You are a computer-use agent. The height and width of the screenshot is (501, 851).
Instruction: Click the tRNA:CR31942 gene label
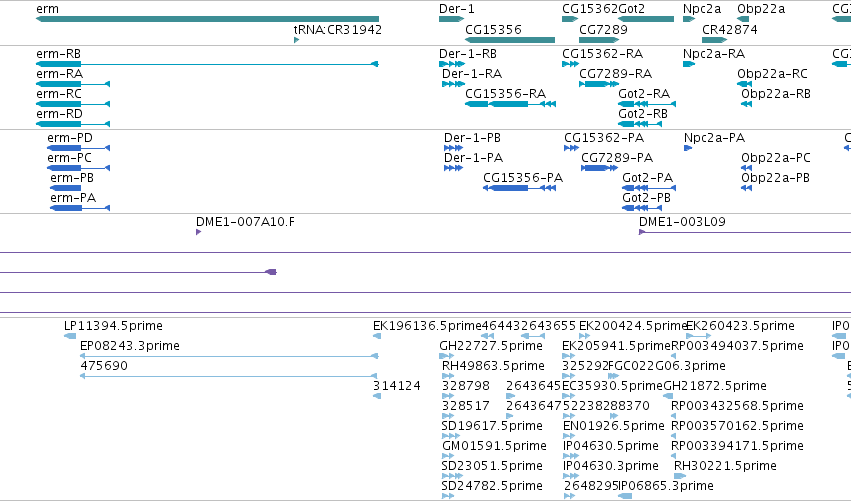338,30
